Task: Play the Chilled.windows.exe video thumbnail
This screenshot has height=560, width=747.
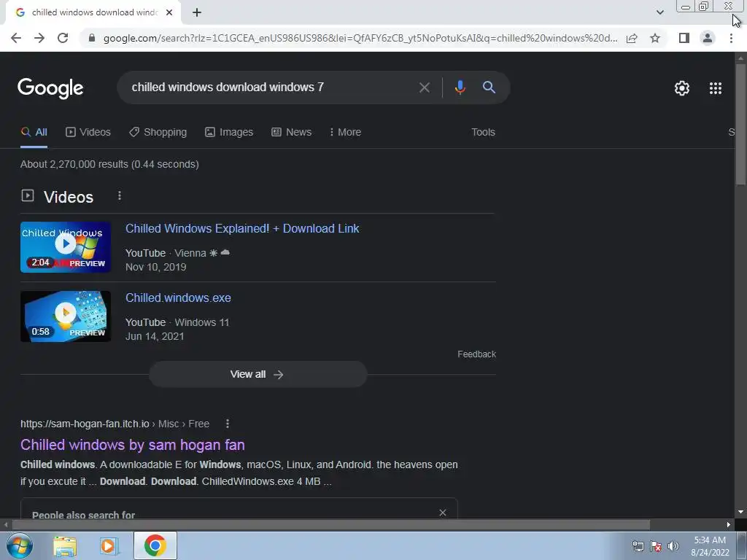Action: pyautogui.click(x=66, y=316)
